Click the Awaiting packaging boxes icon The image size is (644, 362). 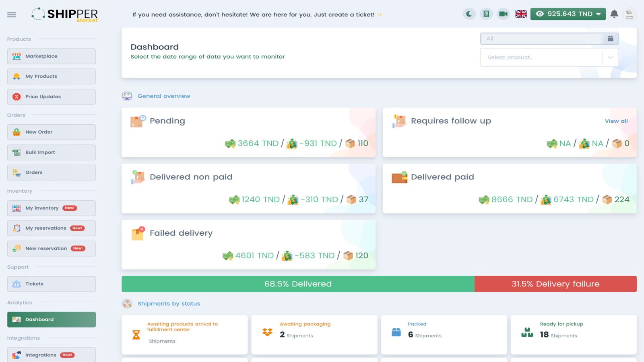point(267,332)
